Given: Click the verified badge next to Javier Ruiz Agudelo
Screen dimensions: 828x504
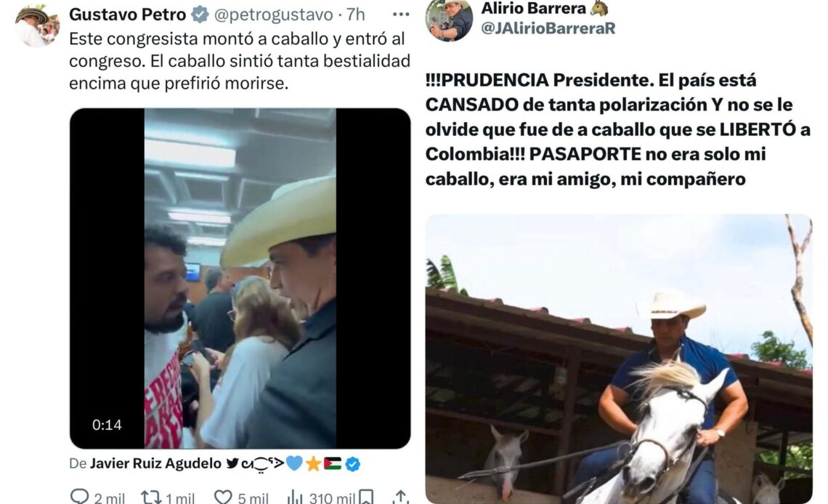Looking at the screenshot, I should (353, 464).
